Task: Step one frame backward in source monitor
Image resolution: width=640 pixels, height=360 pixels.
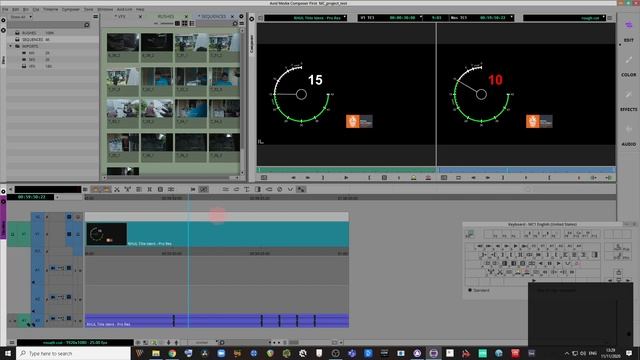Action: [293, 178]
